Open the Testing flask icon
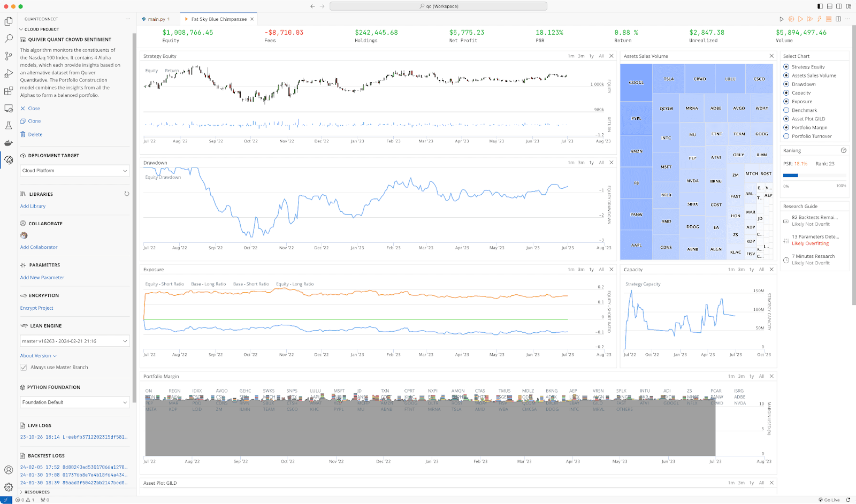Image resolution: width=856 pixels, height=504 pixels. [9, 125]
